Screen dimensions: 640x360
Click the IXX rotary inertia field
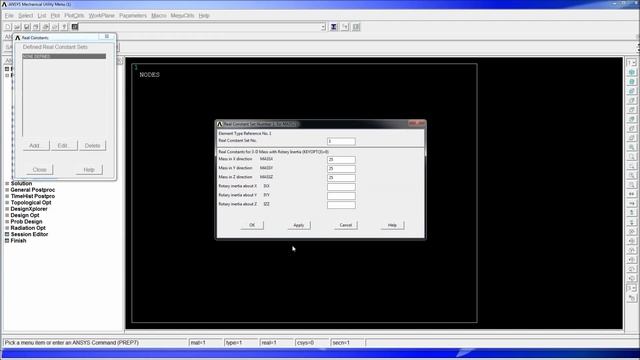click(341, 187)
